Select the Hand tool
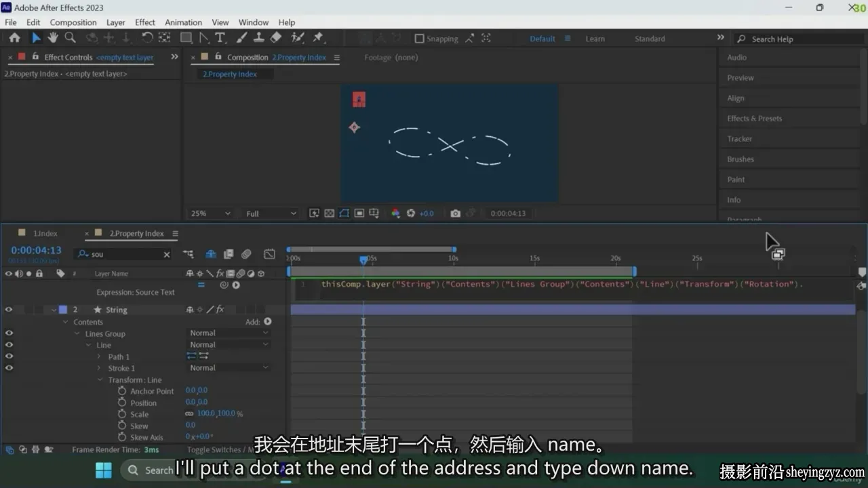Viewport: 868px width, 488px height. pos(53,38)
